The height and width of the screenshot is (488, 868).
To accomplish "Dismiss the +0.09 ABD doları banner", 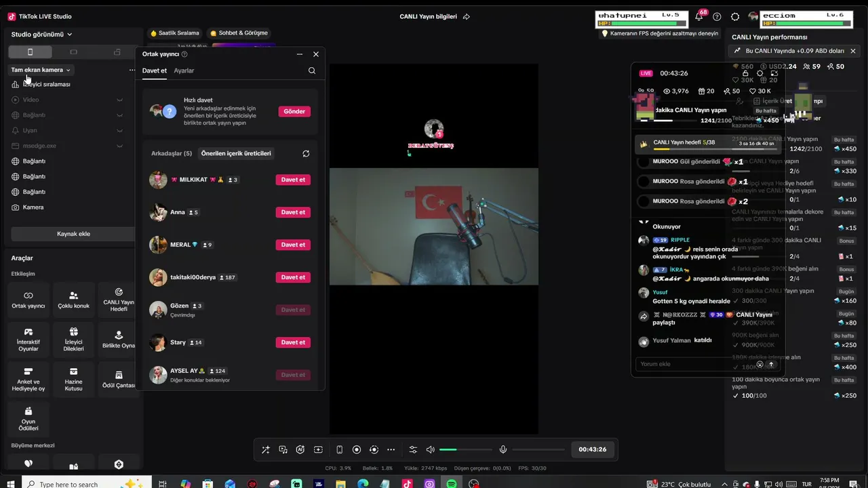I will pyautogui.click(x=853, y=51).
